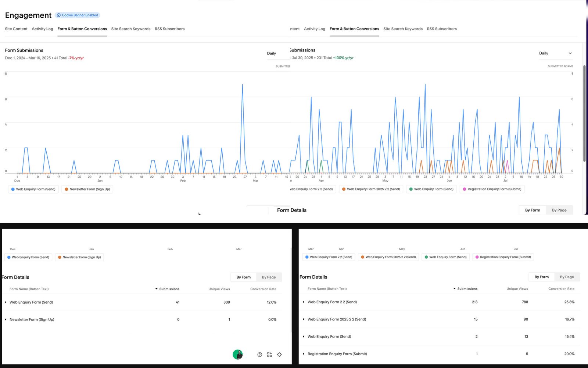This screenshot has height=368, width=588.
Task: Click the add-widgets grid plus icon
Action: click(x=269, y=354)
